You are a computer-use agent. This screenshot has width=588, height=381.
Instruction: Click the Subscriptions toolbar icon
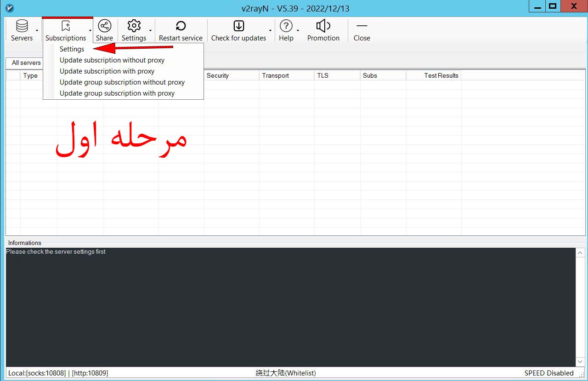(x=66, y=26)
